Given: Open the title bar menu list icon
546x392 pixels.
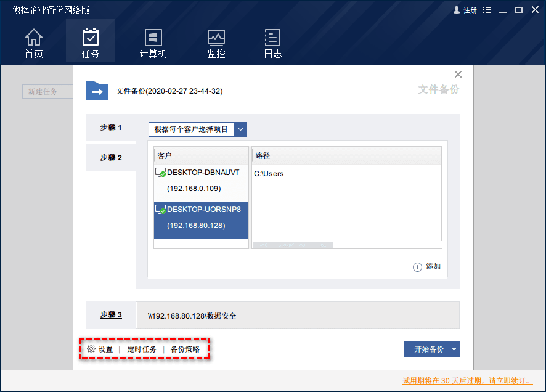Looking at the screenshot, I should point(487,10).
